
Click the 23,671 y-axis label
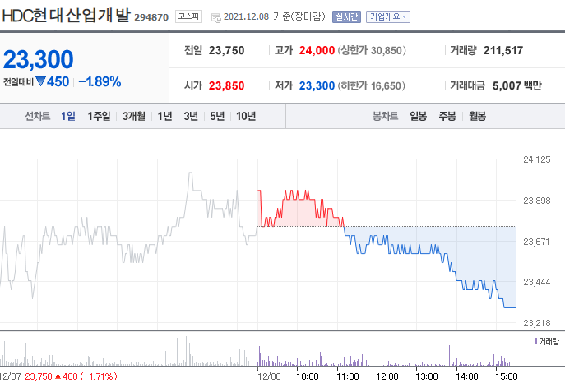[x=536, y=242]
